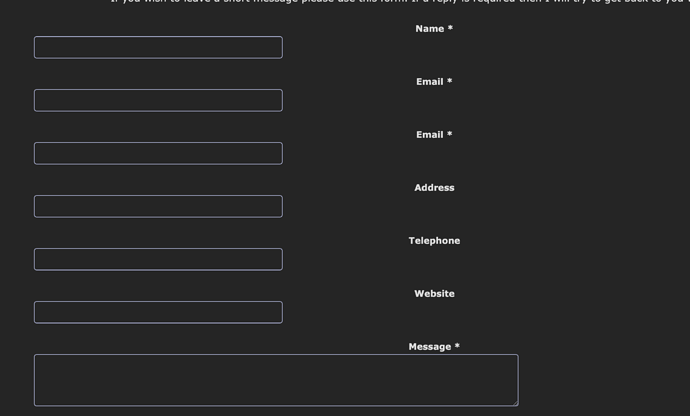Screen dimensions: 690x416
Task: Focus the Telephone input field
Action: click(158, 259)
